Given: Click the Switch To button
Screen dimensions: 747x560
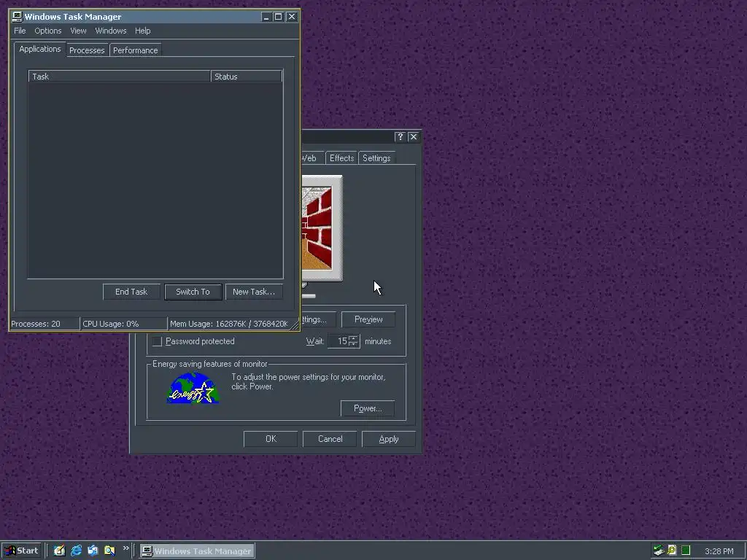Looking at the screenshot, I should (193, 292).
